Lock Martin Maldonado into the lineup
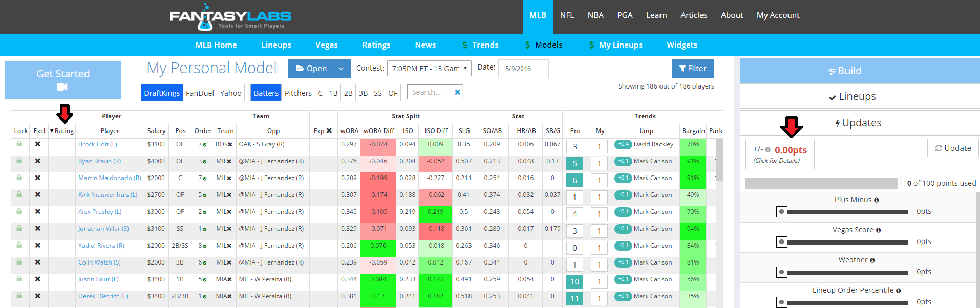The width and height of the screenshot is (980, 308). [x=19, y=178]
